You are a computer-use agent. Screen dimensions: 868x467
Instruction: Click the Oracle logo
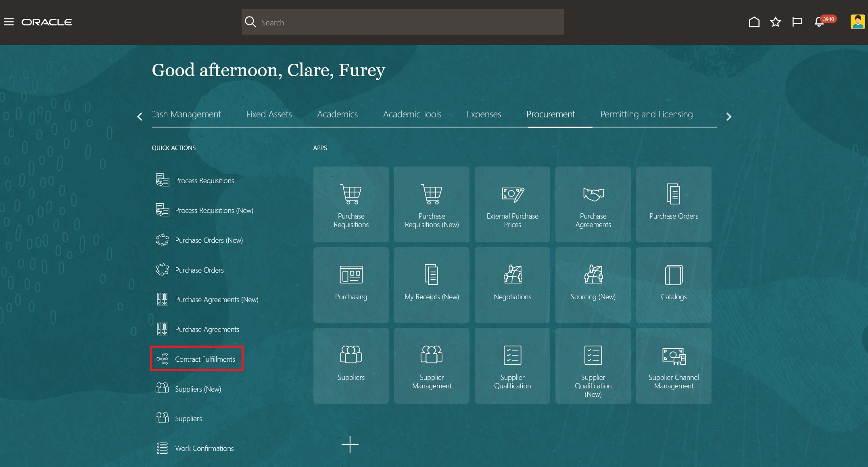point(47,22)
